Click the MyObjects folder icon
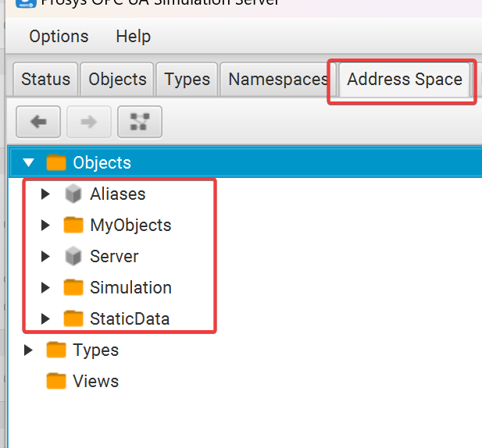Image resolution: width=482 pixels, height=448 pixels. click(73, 225)
